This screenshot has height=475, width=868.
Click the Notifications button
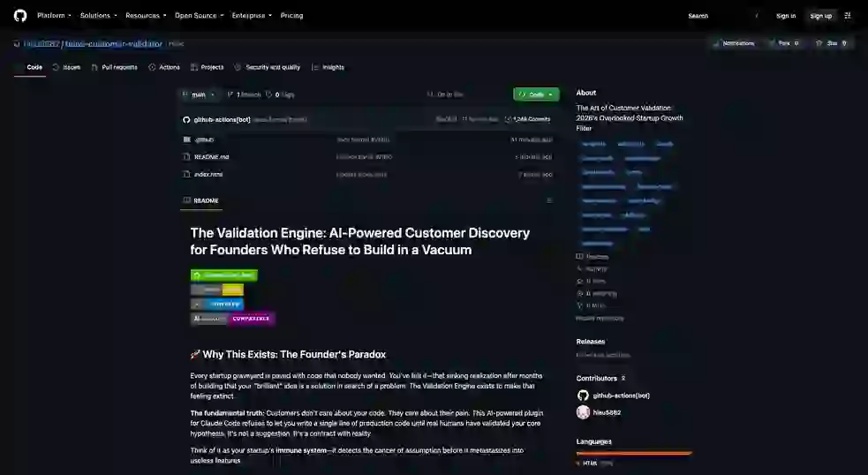pyautogui.click(x=735, y=43)
